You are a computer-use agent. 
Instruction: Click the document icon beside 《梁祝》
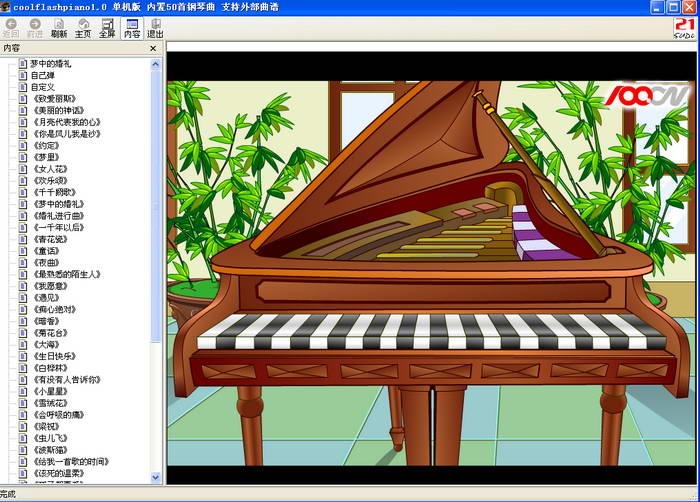coord(22,426)
